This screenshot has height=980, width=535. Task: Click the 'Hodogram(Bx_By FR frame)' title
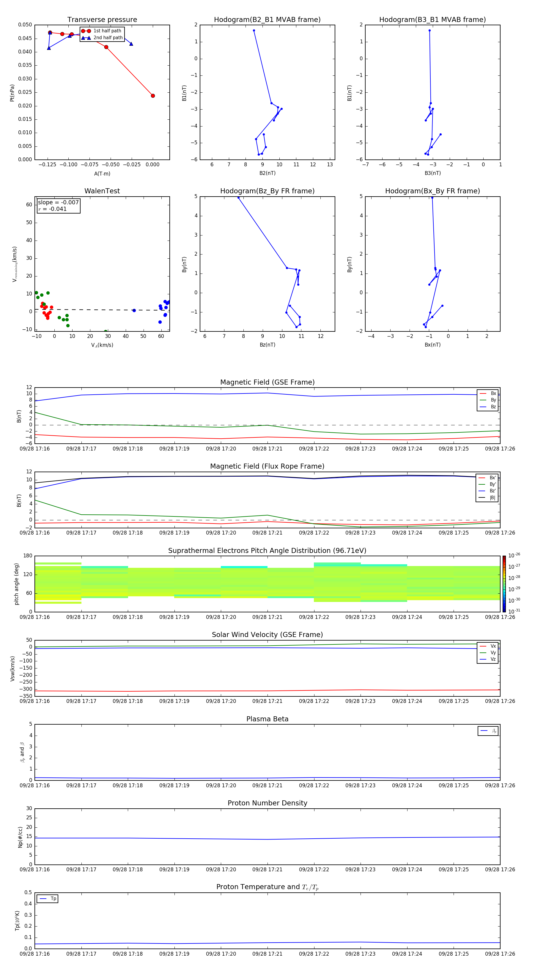pos(432,191)
